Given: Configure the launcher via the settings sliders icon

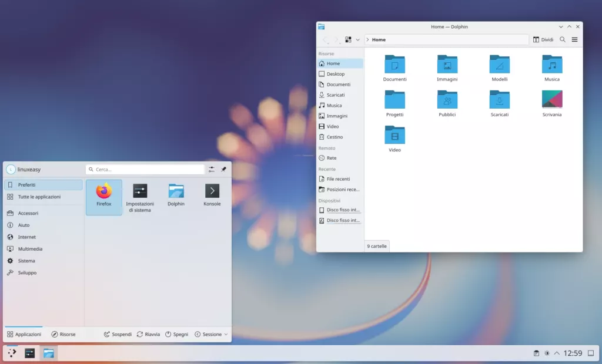Looking at the screenshot, I should [212, 169].
